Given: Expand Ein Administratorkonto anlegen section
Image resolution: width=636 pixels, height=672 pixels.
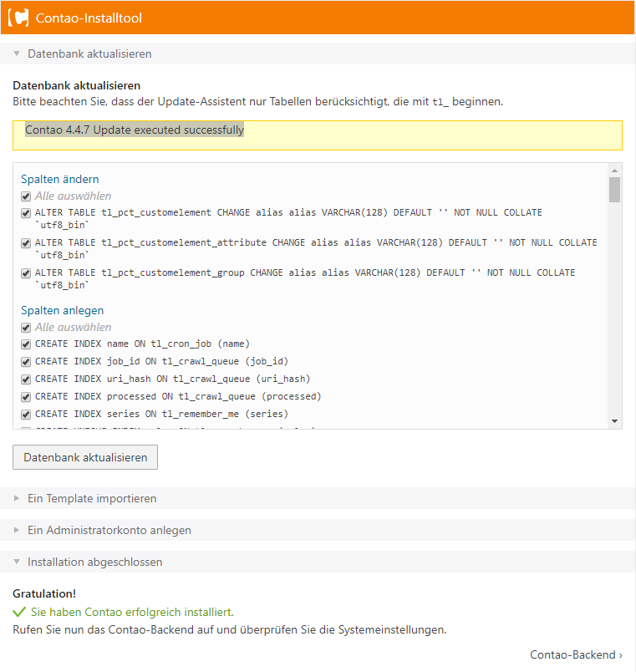Looking at the screenshot, I should (x=318, y=530).
